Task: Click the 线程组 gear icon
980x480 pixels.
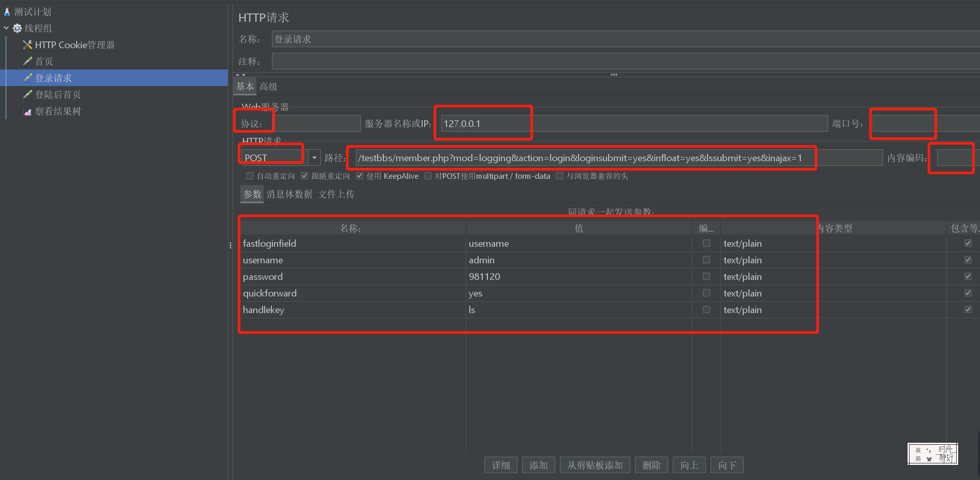Action: pyautogui.click(x=17, y=28)
